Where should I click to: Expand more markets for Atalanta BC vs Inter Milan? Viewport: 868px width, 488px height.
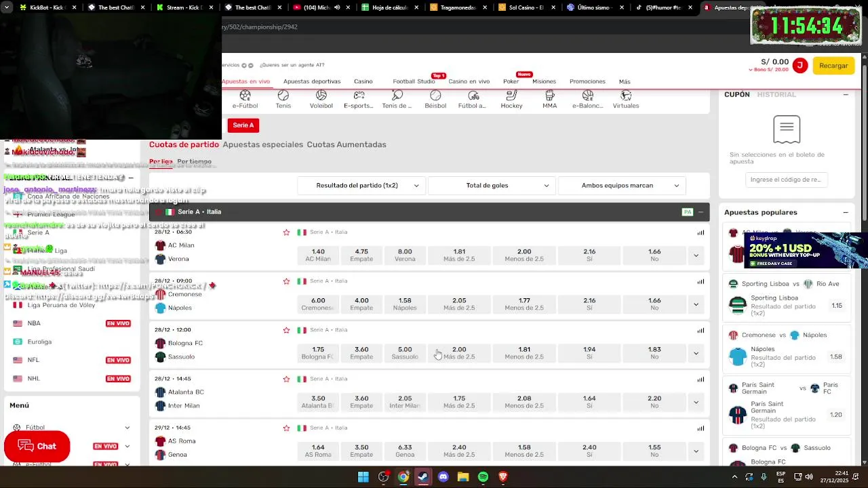(x=696, y=402)
